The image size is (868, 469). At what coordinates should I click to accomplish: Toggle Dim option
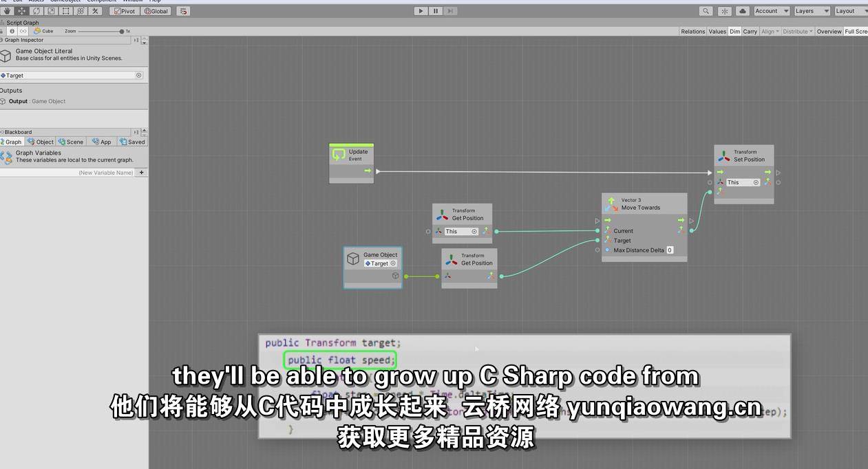734,32
